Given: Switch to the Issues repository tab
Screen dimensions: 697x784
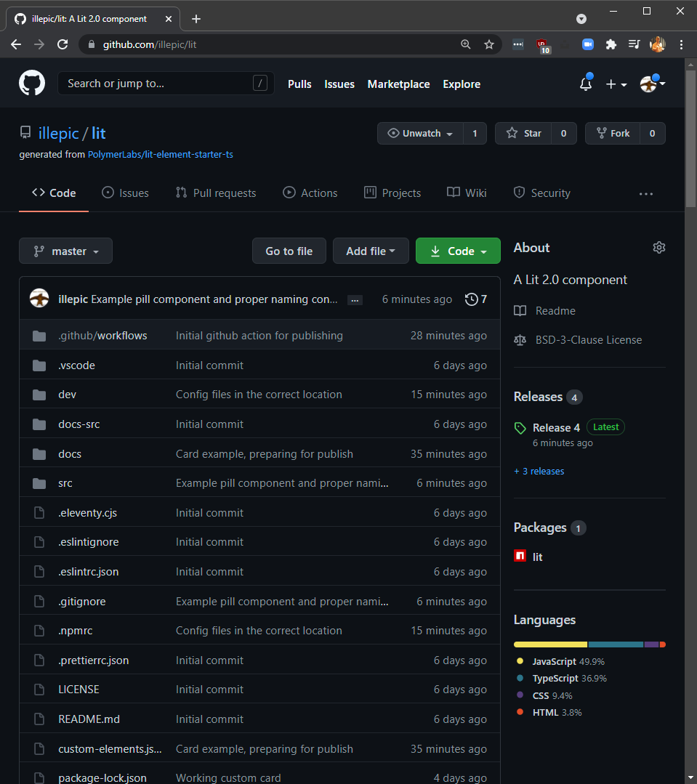Looking at the screenshot, I should click(x=126, y=193).
